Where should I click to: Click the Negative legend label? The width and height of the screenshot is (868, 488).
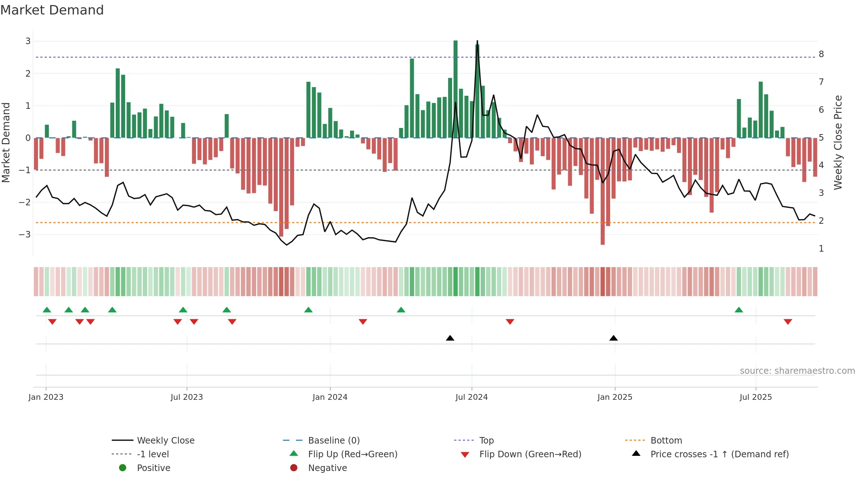(328, 468)
